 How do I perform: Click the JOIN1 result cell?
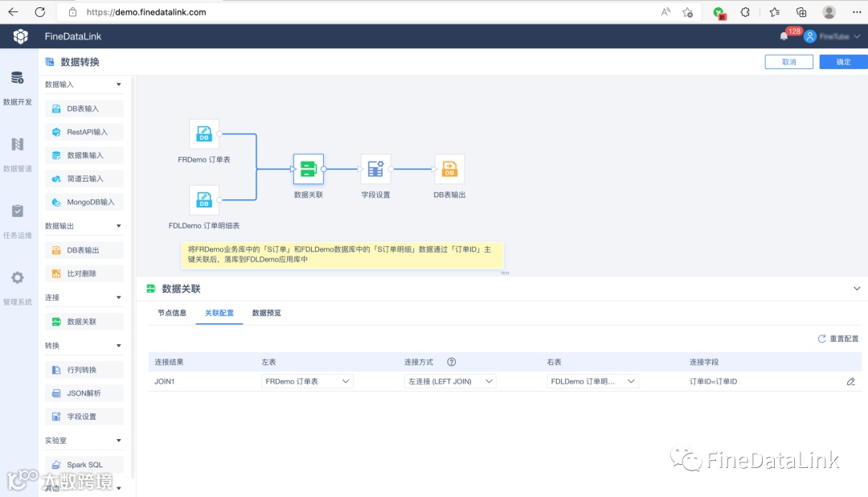tap(165, 381)
